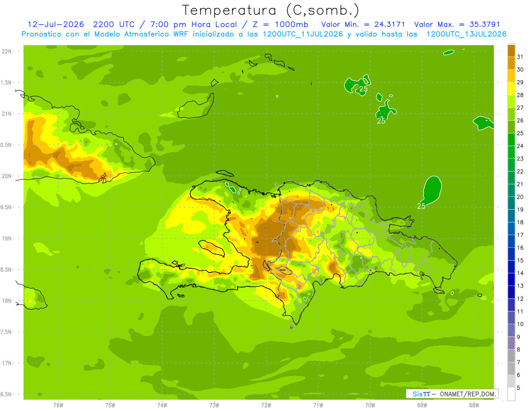This screenshot has height=411, width=532.
Task: Pick the gray legend swatch between 6 and 7
Action: [511, 368]
